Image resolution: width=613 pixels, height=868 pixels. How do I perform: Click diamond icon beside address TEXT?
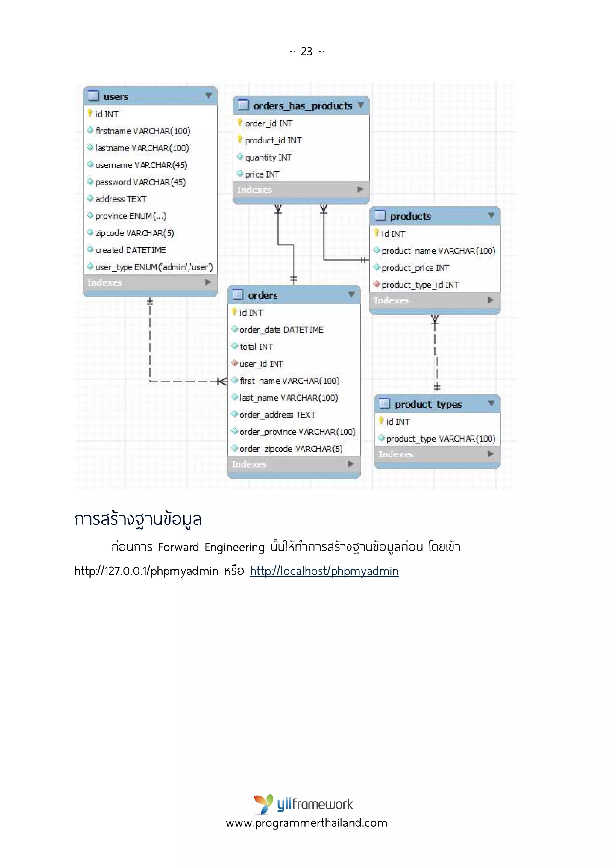[90, 198]
